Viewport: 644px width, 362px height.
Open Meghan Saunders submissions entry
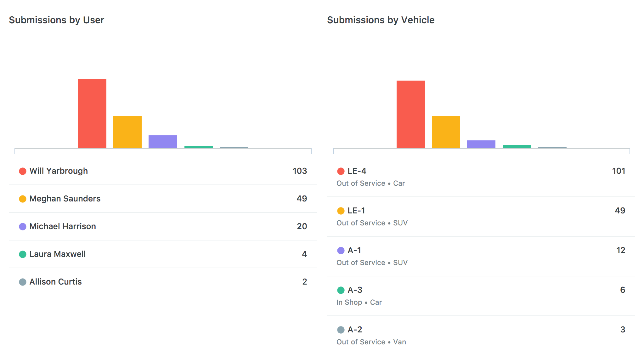[x=163, y=199]
